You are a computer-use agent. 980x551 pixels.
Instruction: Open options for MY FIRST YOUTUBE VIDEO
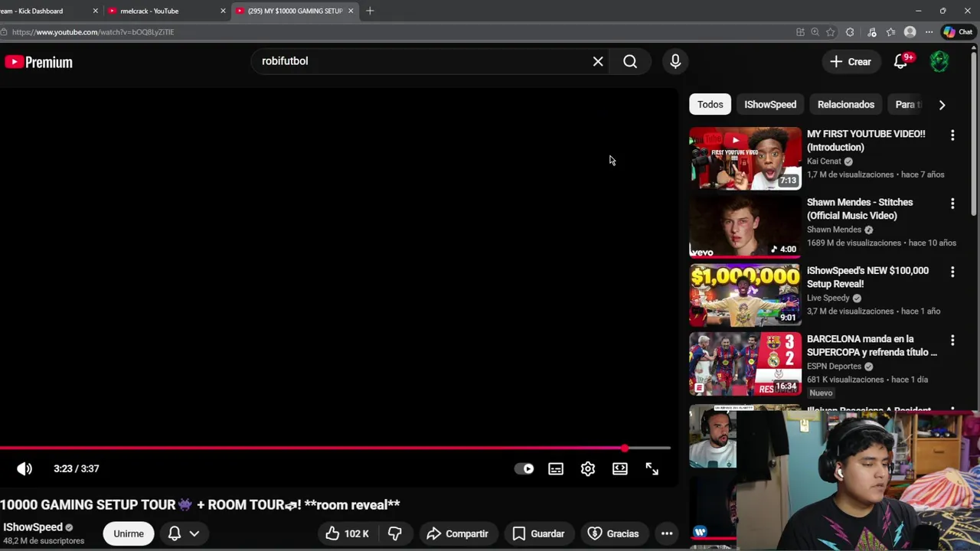[x=952, y=135]
